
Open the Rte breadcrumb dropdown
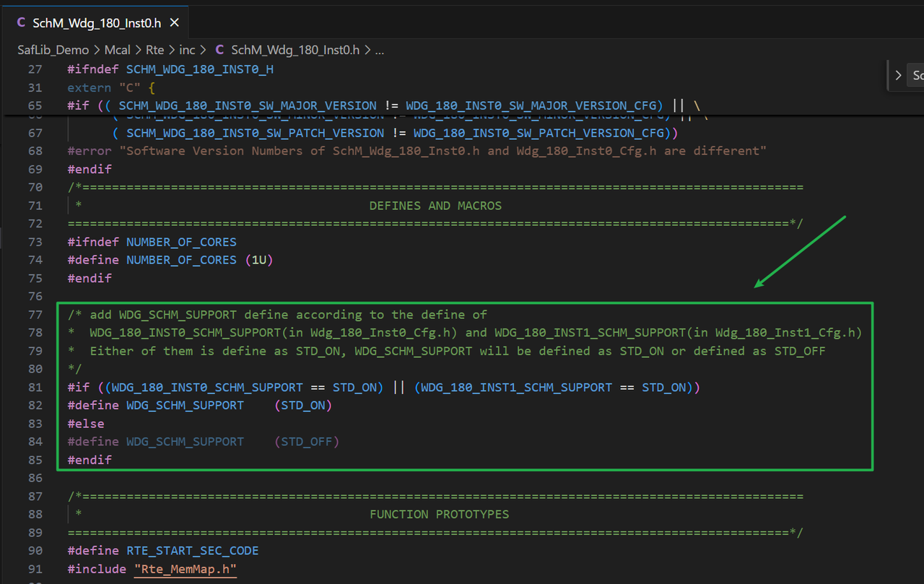pyautogui.click(x=155, y=50)
